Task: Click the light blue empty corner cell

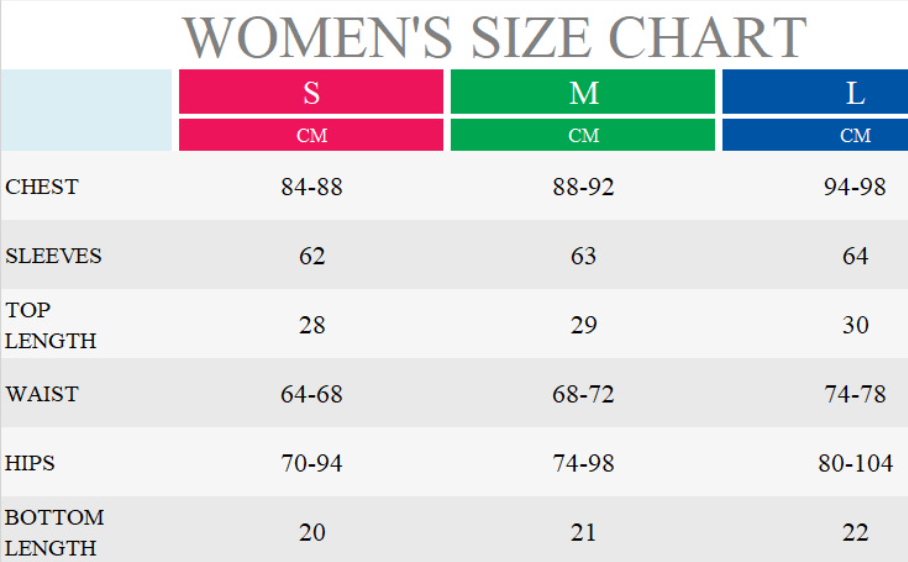Action: [87, 110]
